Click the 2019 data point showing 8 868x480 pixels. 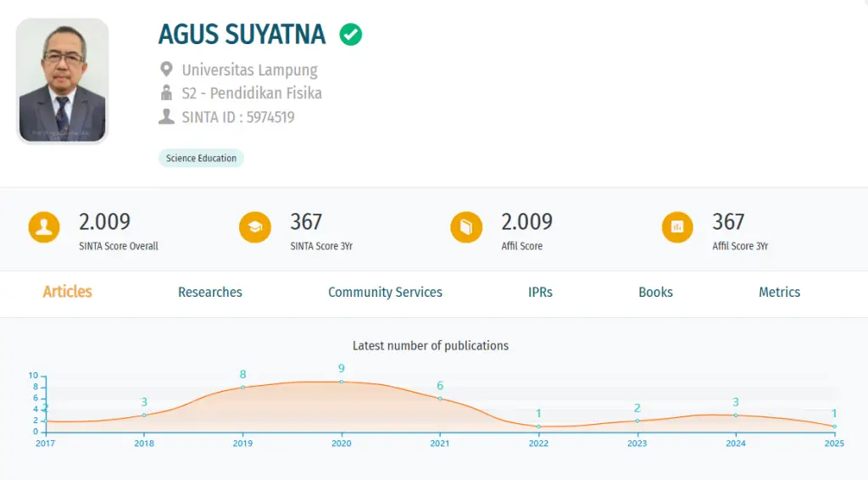click(242, 387)
